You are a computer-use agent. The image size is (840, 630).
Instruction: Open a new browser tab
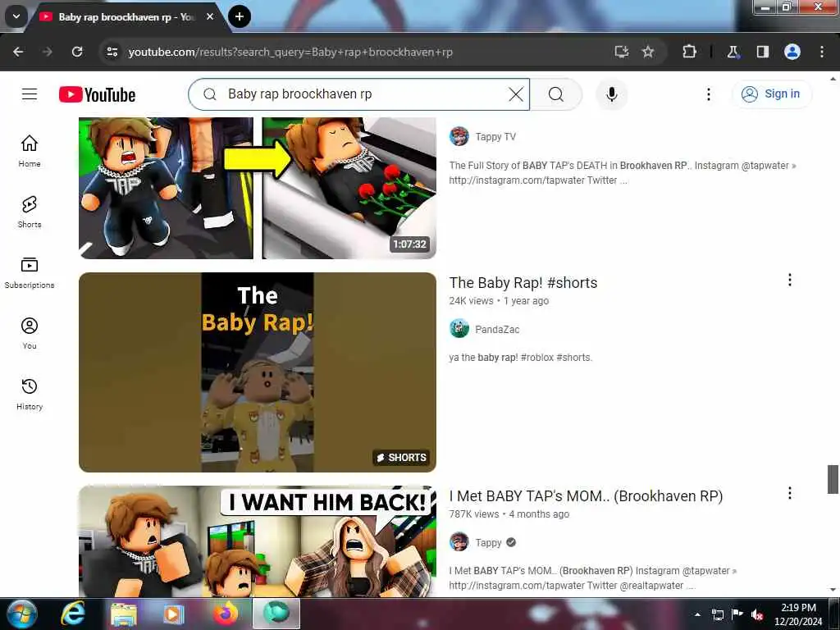[x=240, y=16]
